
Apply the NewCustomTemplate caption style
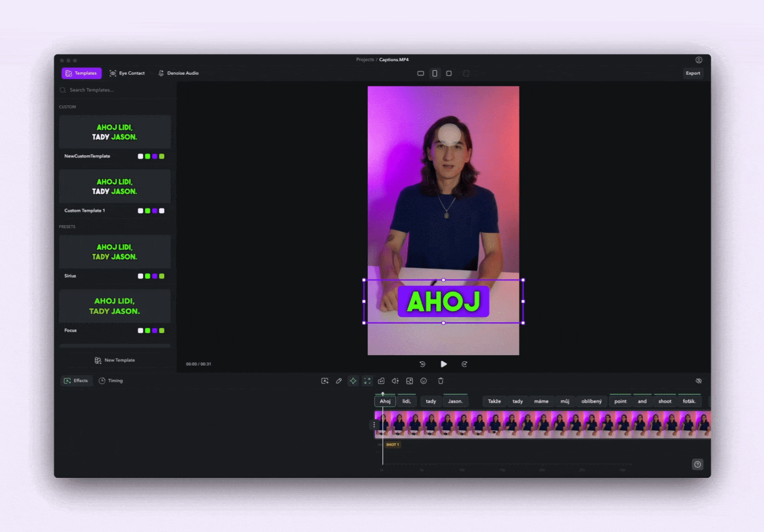click(115, 132)
